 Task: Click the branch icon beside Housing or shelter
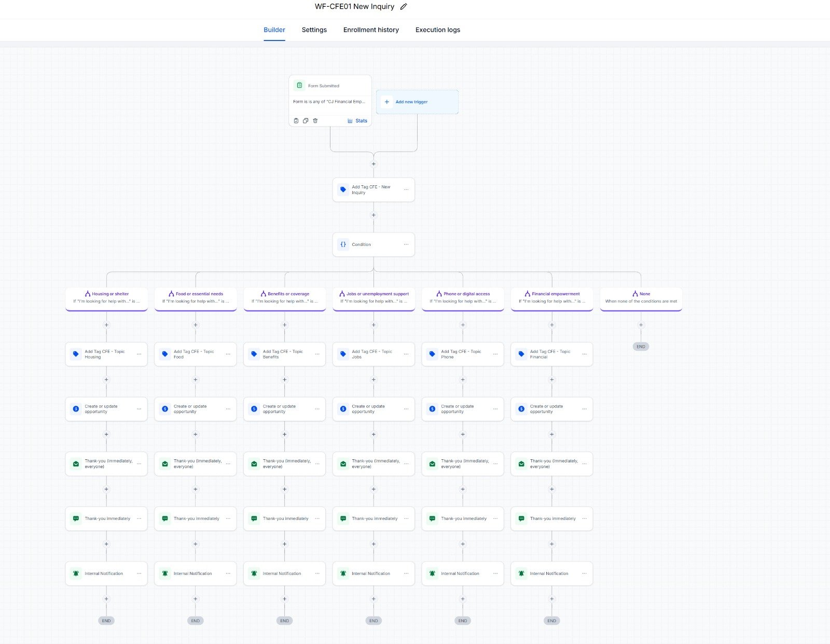tap(88, 294)
